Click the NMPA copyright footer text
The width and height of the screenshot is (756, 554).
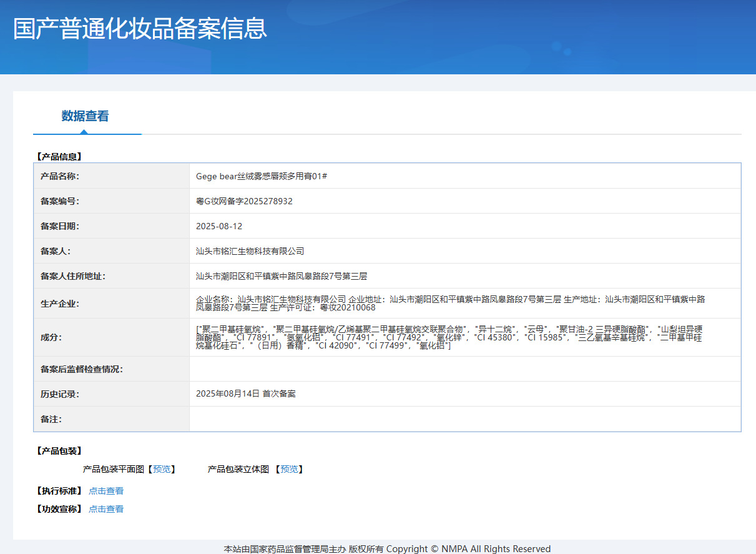(387, 549)
